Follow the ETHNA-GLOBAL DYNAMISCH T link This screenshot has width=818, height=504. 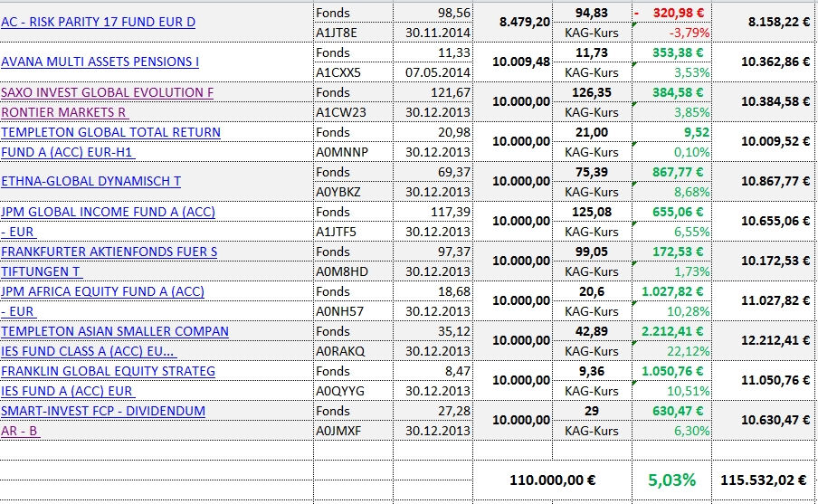pos(90,181)
